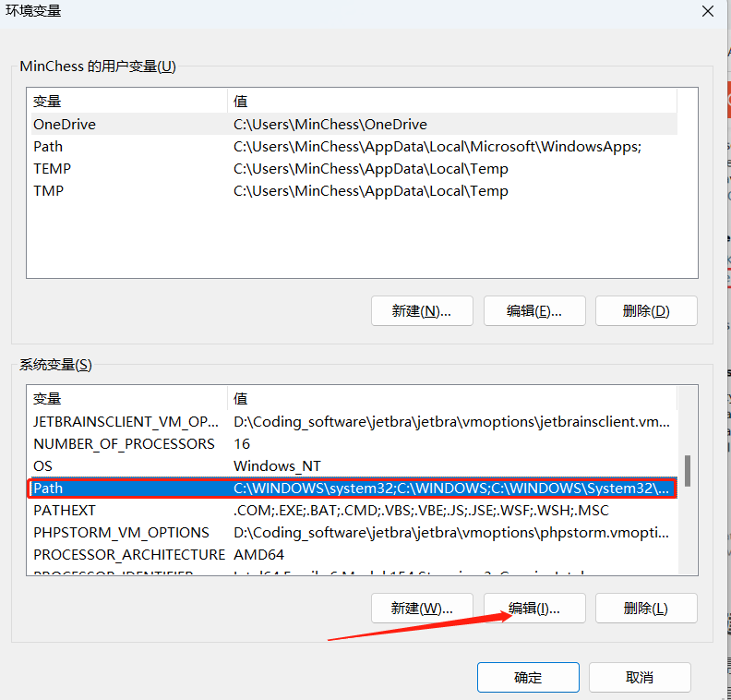
Task: Click phpstorm.vmopti... value cell
Action: 451,533
